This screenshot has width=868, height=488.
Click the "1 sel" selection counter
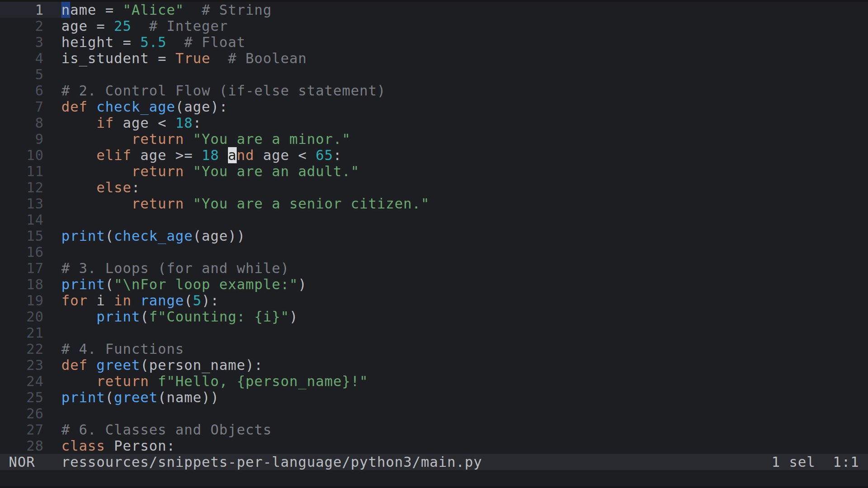pos(793,462)
